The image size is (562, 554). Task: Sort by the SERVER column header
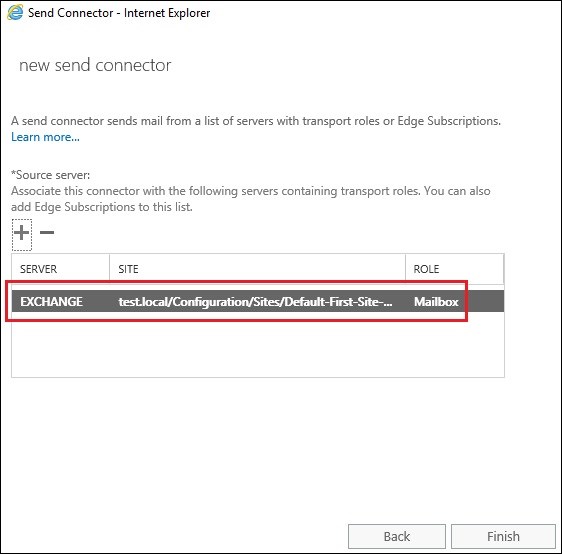click(x=60, y=269)
